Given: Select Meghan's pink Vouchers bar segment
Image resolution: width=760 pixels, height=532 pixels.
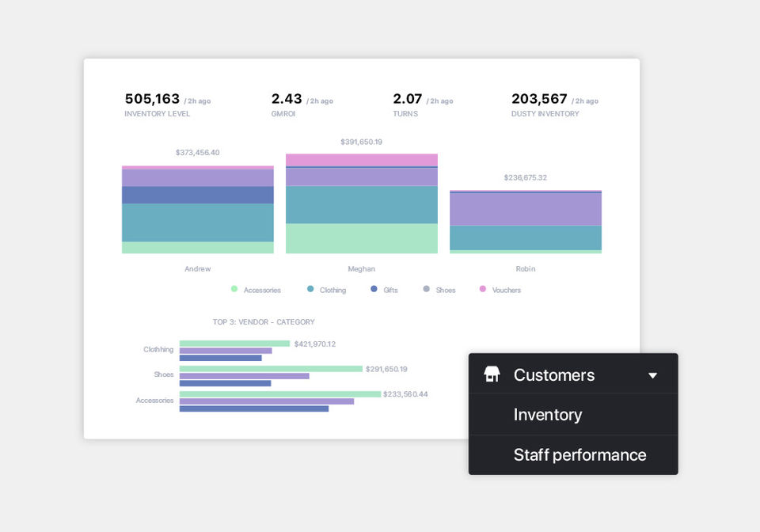Looking at the screenshot, I should coord(362,160).
